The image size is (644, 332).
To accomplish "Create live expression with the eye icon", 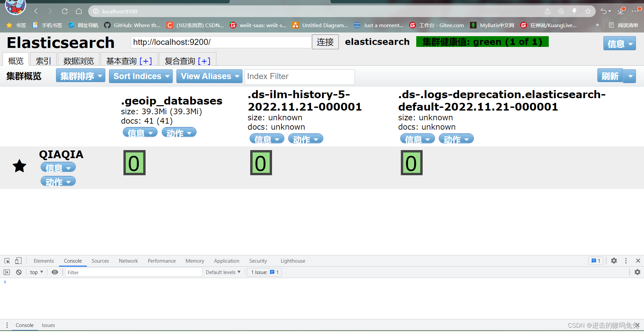I will (55, 272).
